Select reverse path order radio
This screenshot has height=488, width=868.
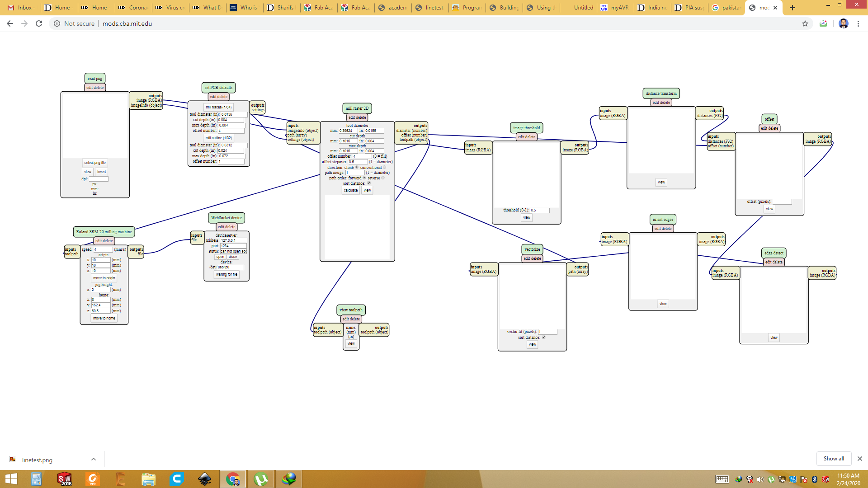pos(383,178)
